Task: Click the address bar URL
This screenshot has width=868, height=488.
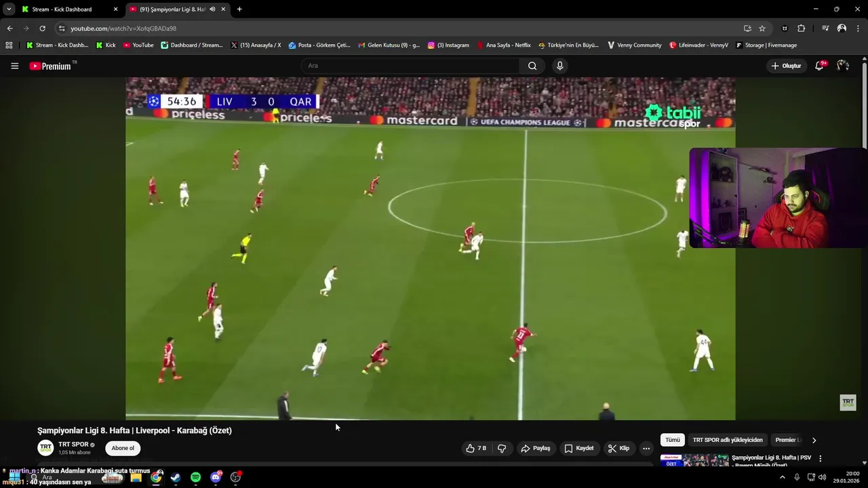Action: pos(123,28)
